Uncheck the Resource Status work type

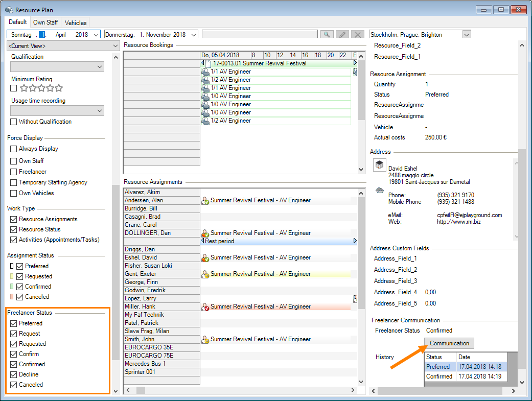coord(14,229)
